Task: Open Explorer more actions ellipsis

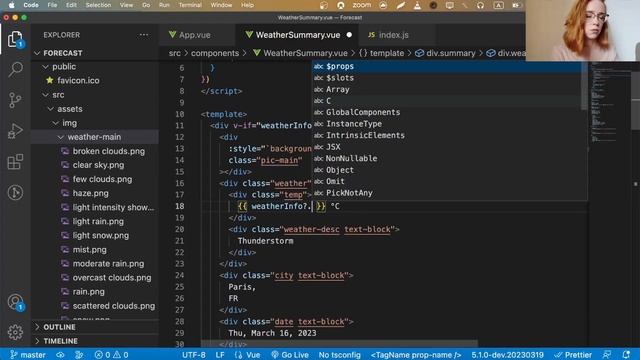Action: tap(144, 35)
